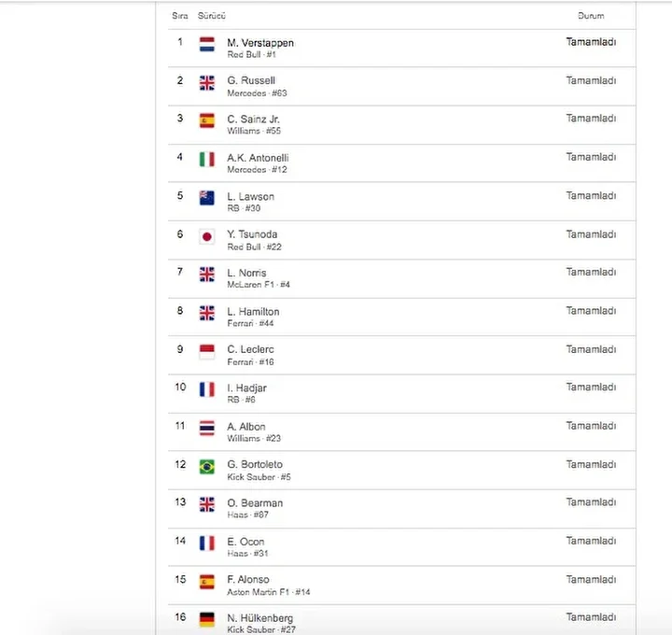
Task: Select the Japanese flag next to Y. Tsunoda
Action: coord(207,236)
